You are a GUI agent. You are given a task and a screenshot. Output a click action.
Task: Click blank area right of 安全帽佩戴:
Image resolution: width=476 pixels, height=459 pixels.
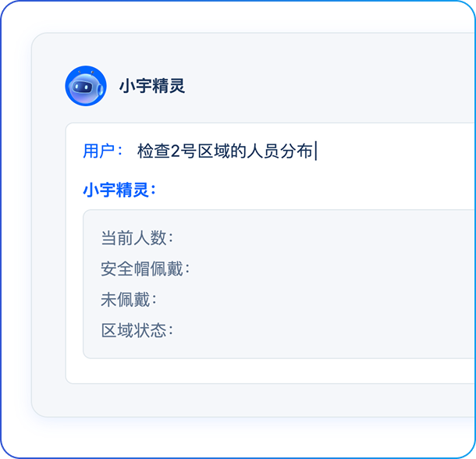coord(328,269)
